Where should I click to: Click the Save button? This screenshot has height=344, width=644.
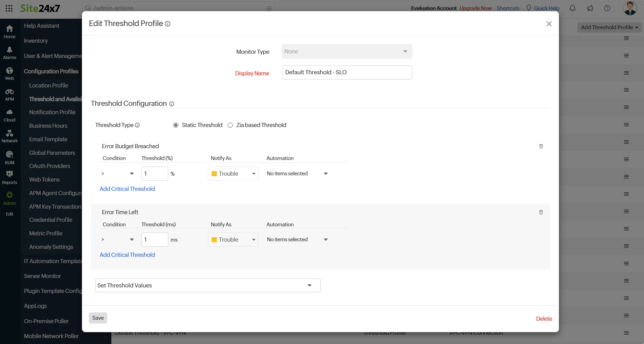(x=98, y=318)
